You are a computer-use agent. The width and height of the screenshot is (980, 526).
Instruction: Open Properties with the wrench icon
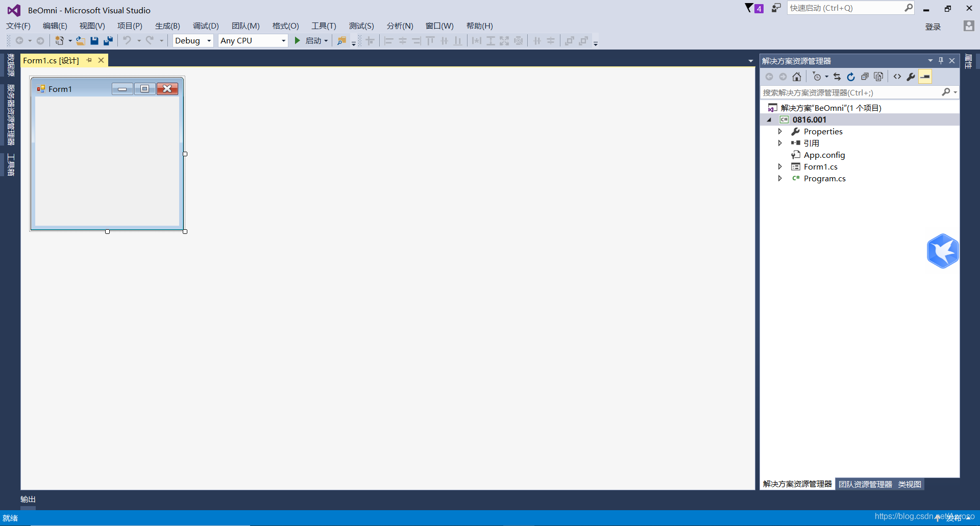click(911, 77)
